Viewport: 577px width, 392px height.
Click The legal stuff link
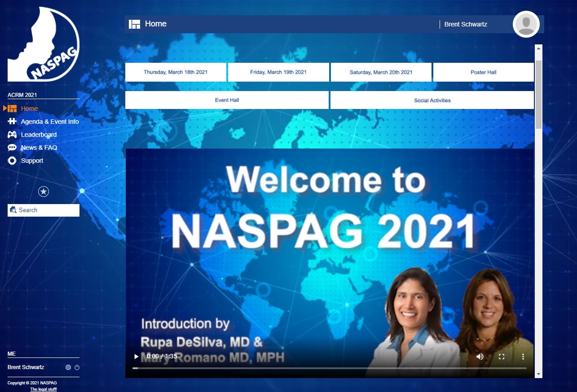[44, 389]
